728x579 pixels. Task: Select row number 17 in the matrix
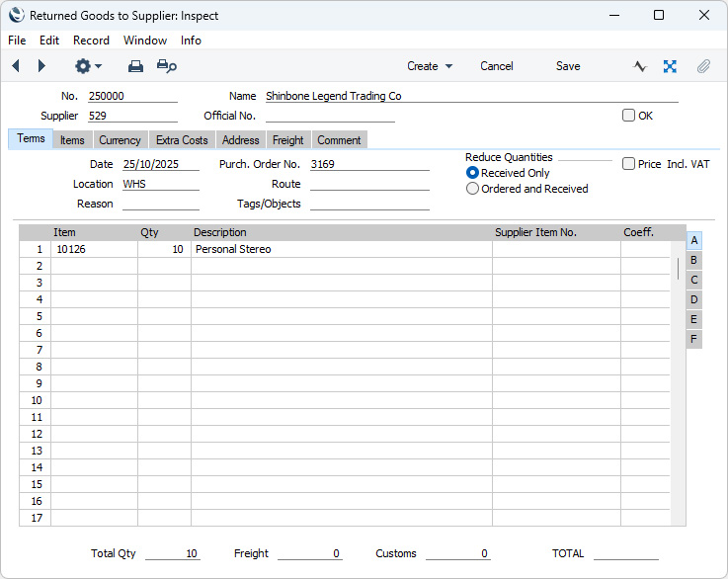point(36,518)
